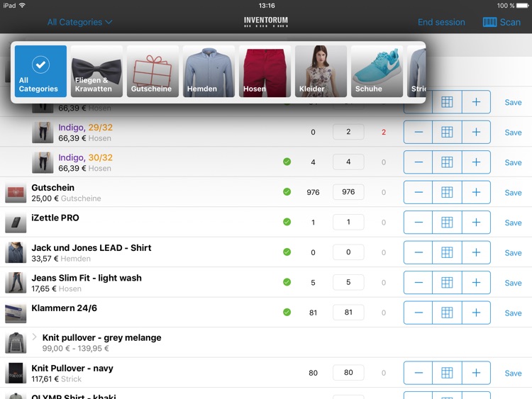Choose the Hemden category tile
This screenshot has width=532, height=399.
209,71
